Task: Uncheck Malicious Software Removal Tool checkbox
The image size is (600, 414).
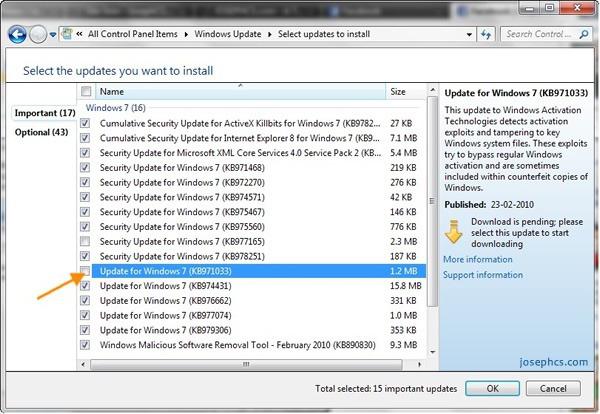Action: 85,345
